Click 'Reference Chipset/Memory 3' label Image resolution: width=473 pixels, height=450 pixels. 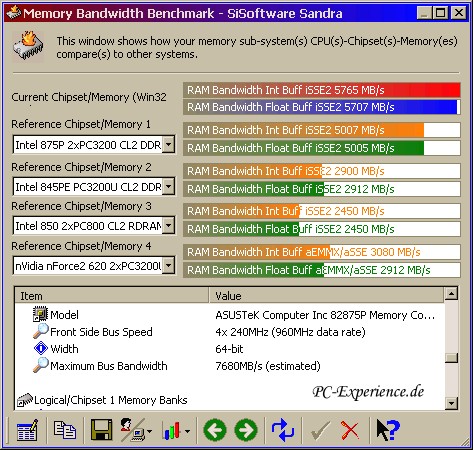pos(81,206)
